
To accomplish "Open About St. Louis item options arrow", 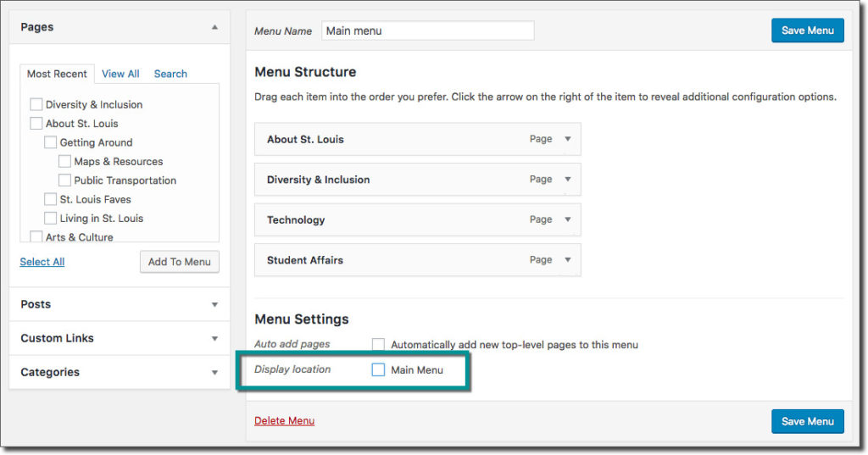I will (x=568, y=139).
